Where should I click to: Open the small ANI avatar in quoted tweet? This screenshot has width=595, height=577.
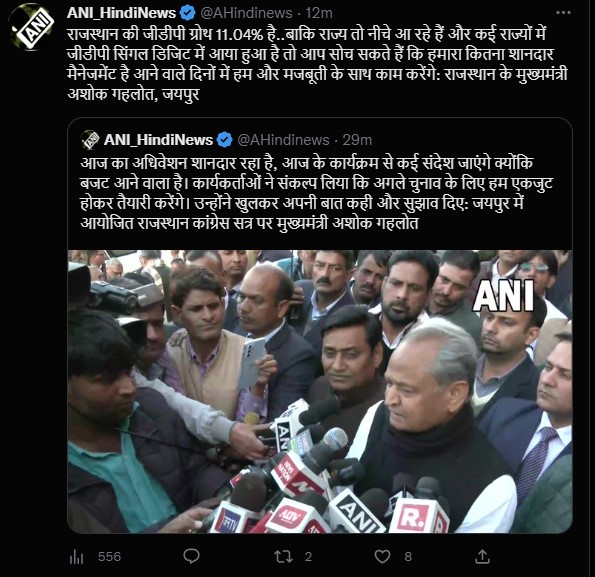(x=90, y=140)
